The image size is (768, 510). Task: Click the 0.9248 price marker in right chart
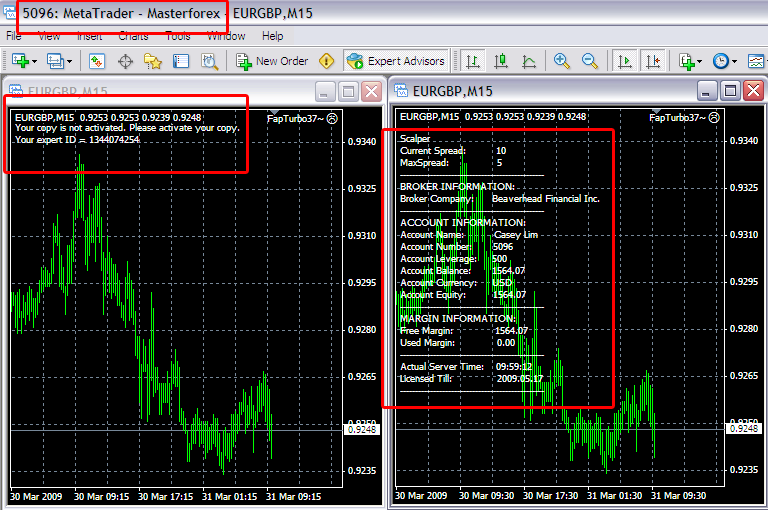click(744, 429)
